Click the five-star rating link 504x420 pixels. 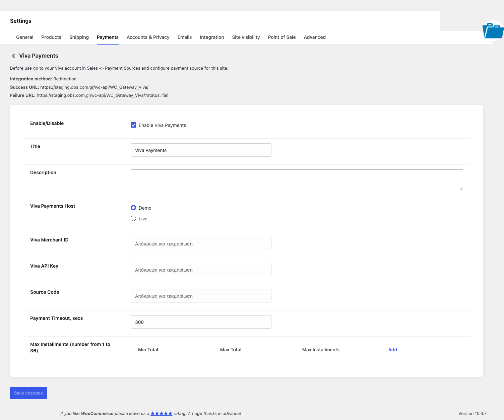161,413
